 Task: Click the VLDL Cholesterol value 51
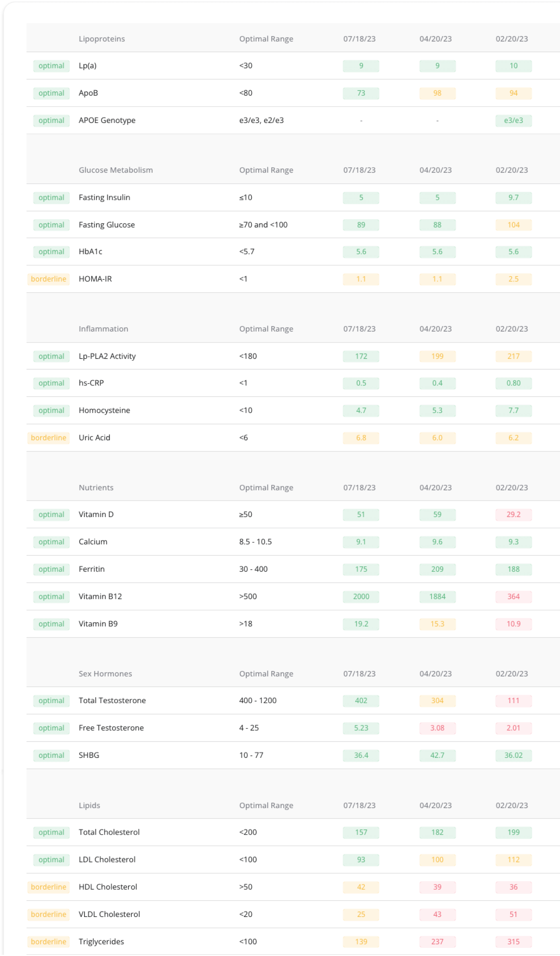pyautogui.click(x=513, y=914)
